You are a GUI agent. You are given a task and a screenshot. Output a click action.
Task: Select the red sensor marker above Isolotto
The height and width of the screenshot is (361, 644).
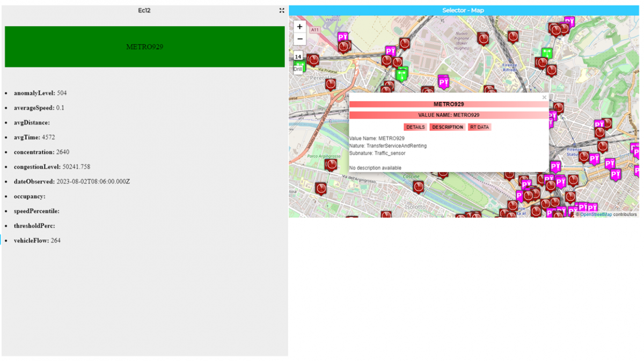[x=419, y=186]
